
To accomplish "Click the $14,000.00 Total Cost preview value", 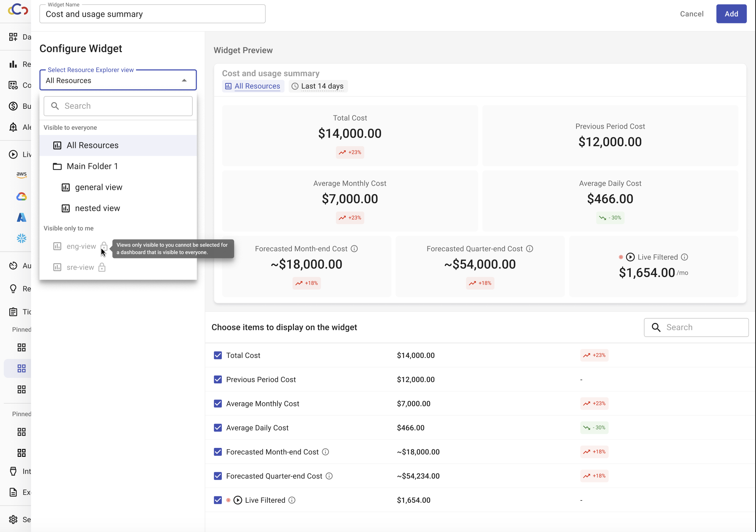I will 350,134.
